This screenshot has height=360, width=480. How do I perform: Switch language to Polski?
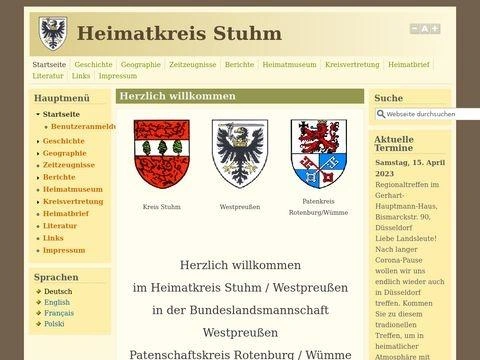pyautogui.click(x=54, y=324)
